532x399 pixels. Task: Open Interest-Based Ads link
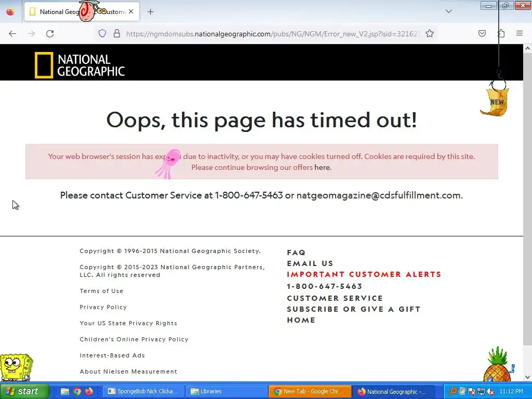coord(112,355)
